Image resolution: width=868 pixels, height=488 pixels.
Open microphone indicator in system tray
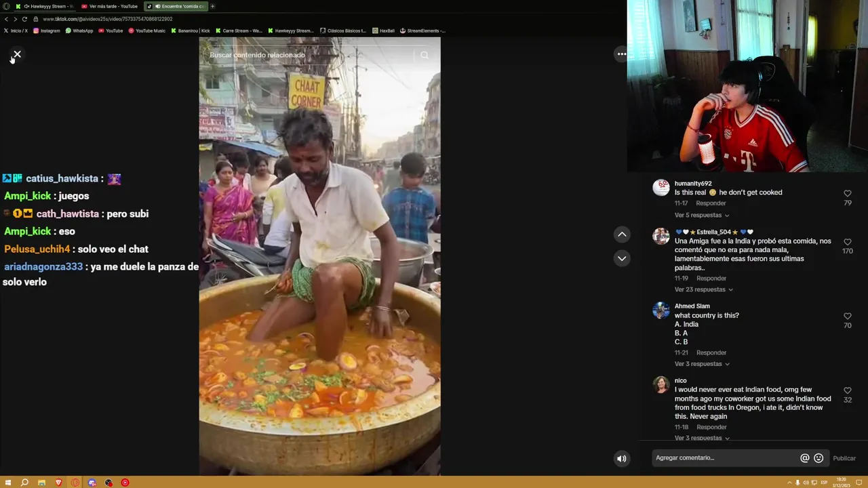(797, 483)
